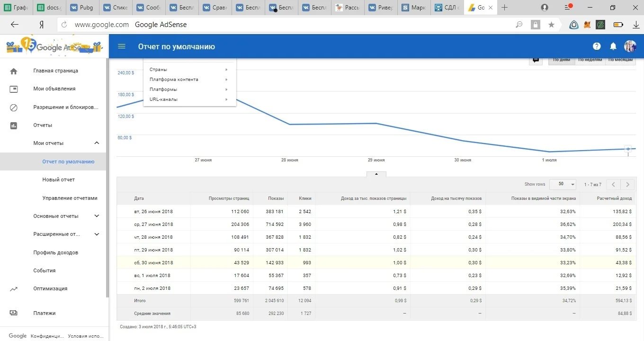Expand Основные отчеты section
The height and width of the screenshot is (341, 644).
pyautogui.click(x=97, y=216)
